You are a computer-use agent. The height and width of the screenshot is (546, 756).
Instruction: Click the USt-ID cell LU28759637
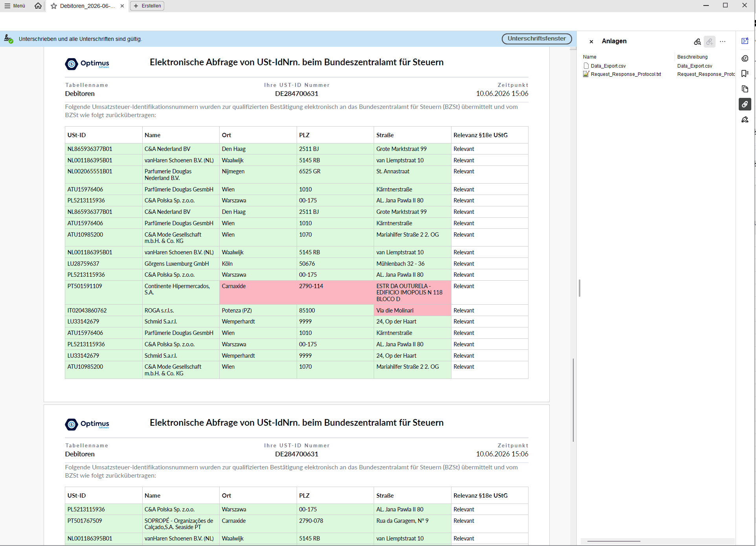(103, 264)
